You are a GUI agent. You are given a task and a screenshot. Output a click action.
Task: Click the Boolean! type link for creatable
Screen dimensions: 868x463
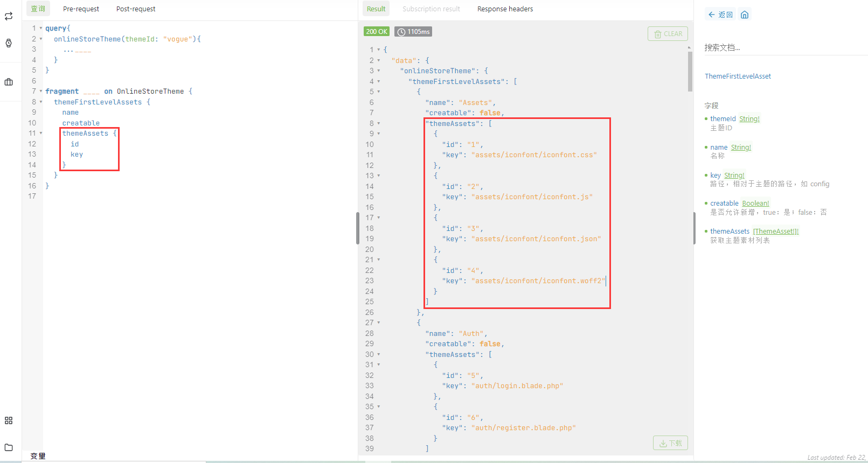tap(755, 204)
